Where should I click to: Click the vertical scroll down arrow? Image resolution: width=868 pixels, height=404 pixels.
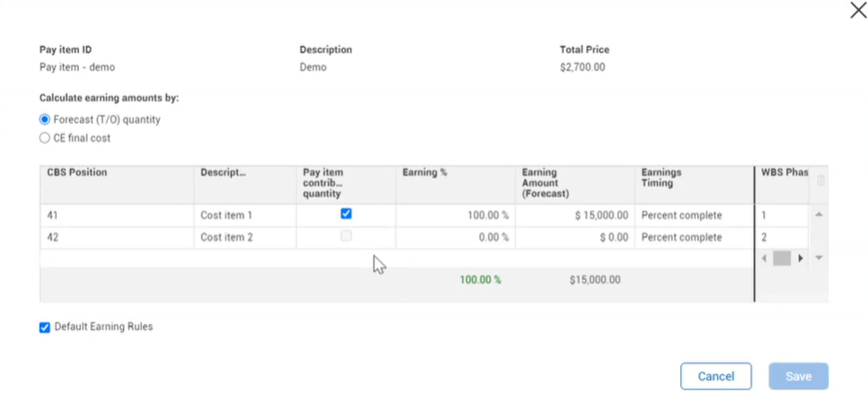pyautogui.click(x=819, y=258)
